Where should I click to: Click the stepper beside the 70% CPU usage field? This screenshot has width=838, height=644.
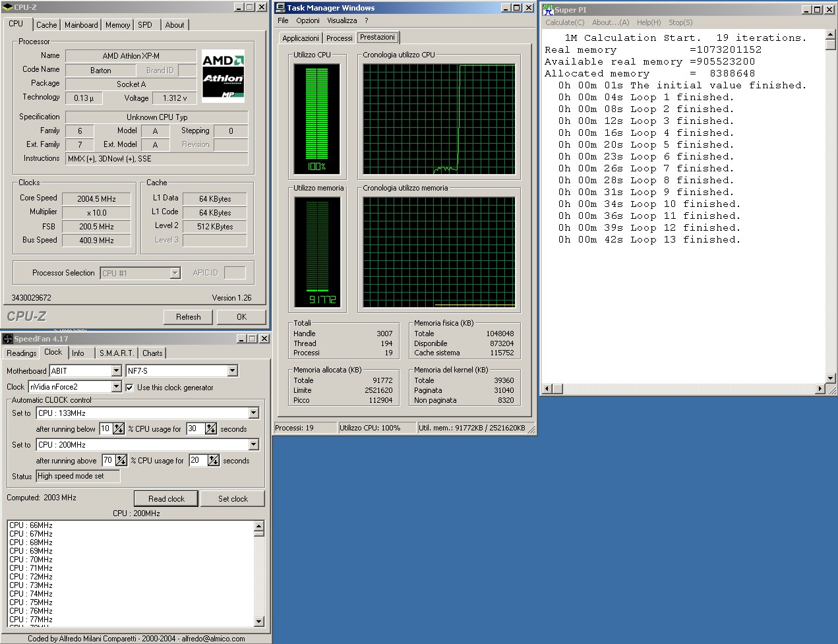(121, 460)
